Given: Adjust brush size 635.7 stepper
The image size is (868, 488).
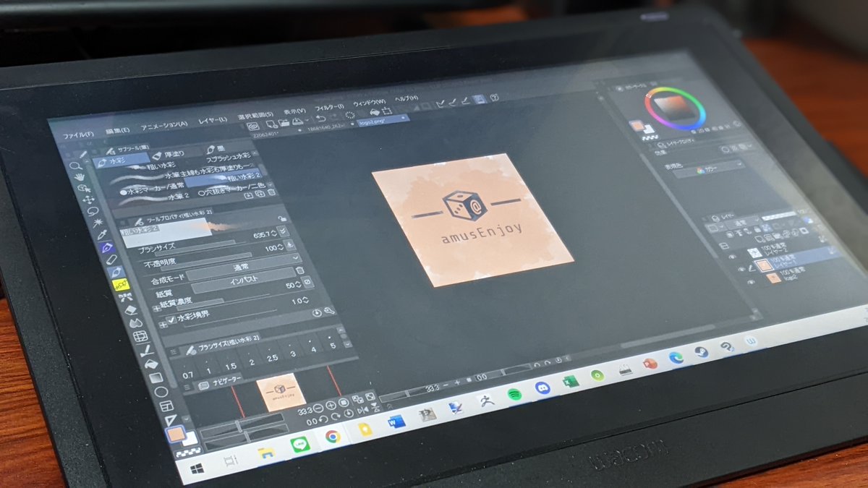Looking at the screenshot, I should [275, 233].
